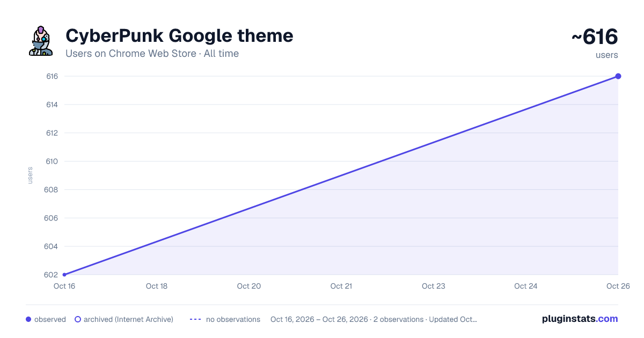Click the 606 y-axis label
Image resolution: width=644 pixels, height=338 pixels.
point(52,218)
